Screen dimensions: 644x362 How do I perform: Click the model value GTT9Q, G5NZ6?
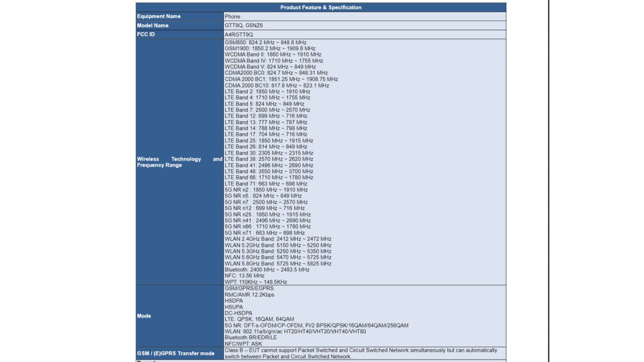coord(244,26)
